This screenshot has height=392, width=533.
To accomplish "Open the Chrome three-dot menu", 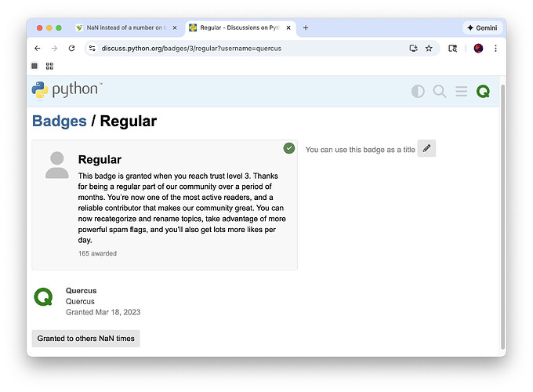I will pos(495,49).
